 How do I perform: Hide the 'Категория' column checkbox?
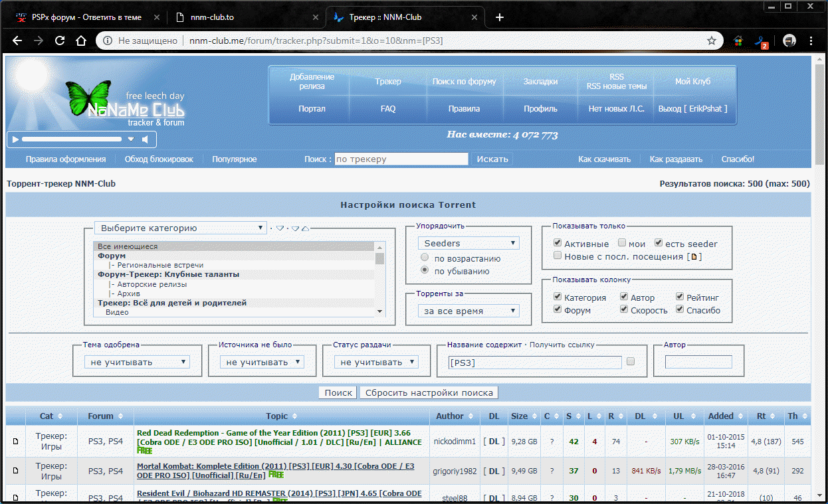(x=558, y=297)
